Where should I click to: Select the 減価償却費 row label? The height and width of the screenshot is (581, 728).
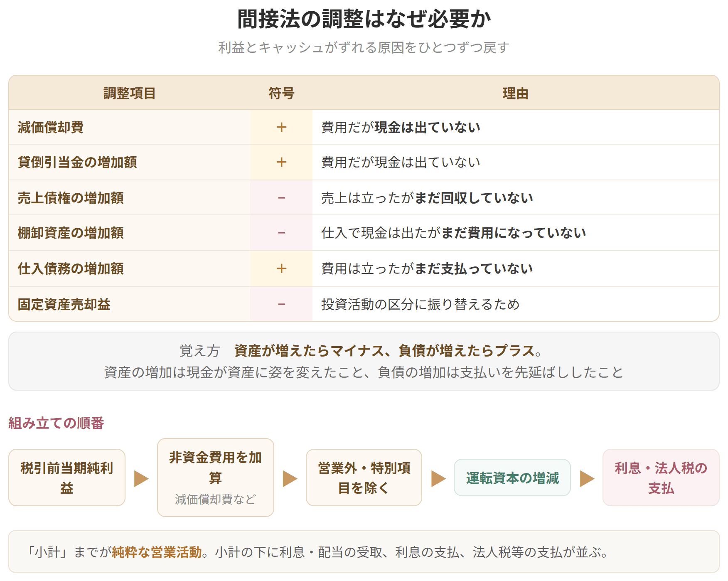pyautogui.click(x=51, y=127)
